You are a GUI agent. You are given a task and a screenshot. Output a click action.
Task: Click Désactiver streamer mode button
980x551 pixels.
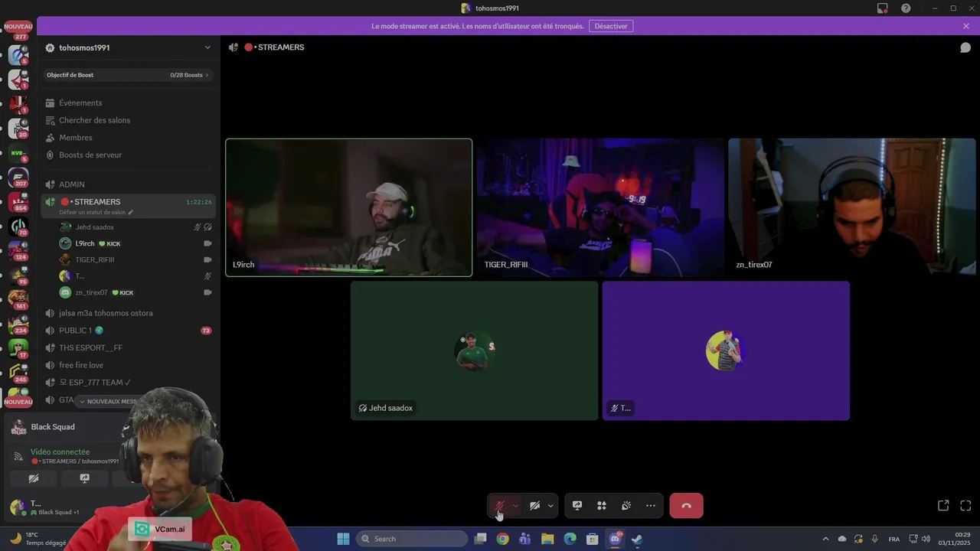611,26
